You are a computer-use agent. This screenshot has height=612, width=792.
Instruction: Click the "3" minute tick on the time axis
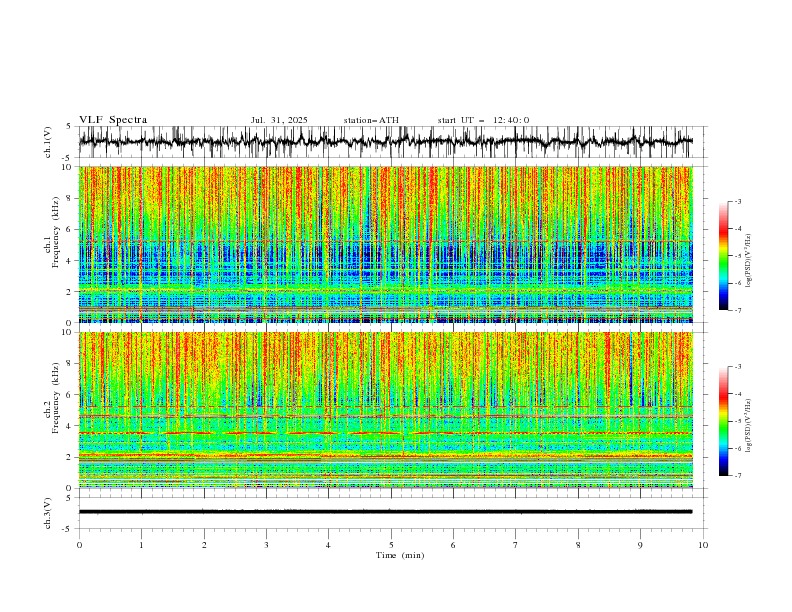(266, 545)
